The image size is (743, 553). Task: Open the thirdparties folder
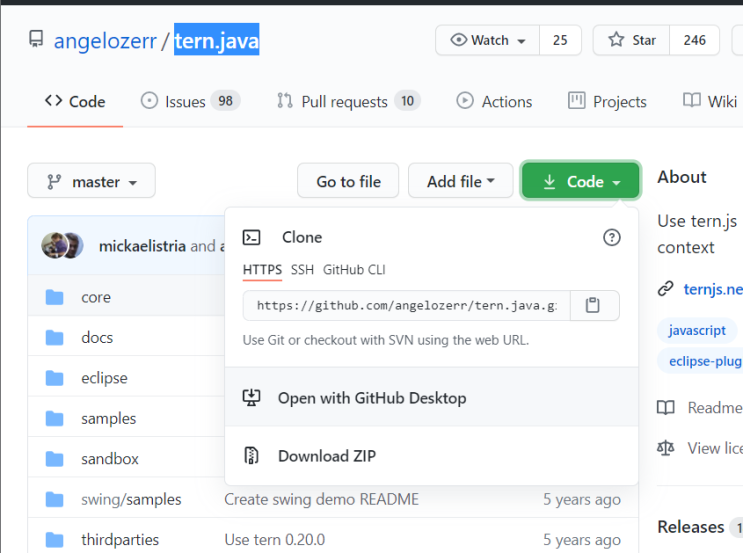120,540
